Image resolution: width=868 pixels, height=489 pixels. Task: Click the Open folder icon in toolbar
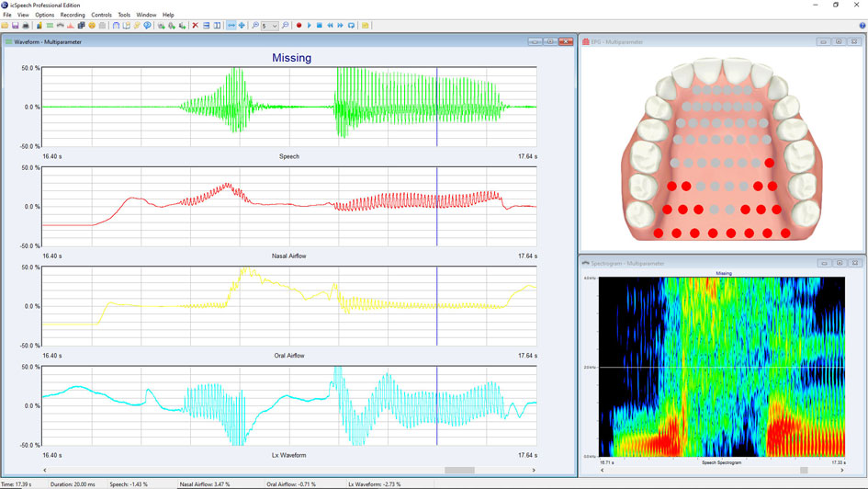point(6,26)
